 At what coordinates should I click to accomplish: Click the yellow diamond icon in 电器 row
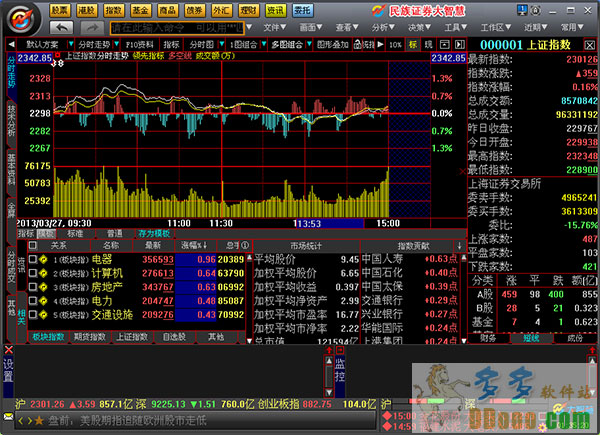(x=43, y=260)
